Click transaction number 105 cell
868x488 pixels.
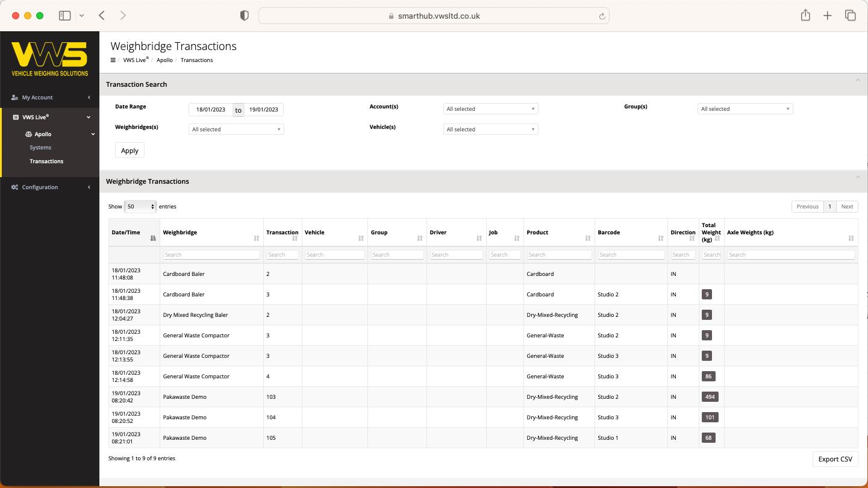point(283,438)
